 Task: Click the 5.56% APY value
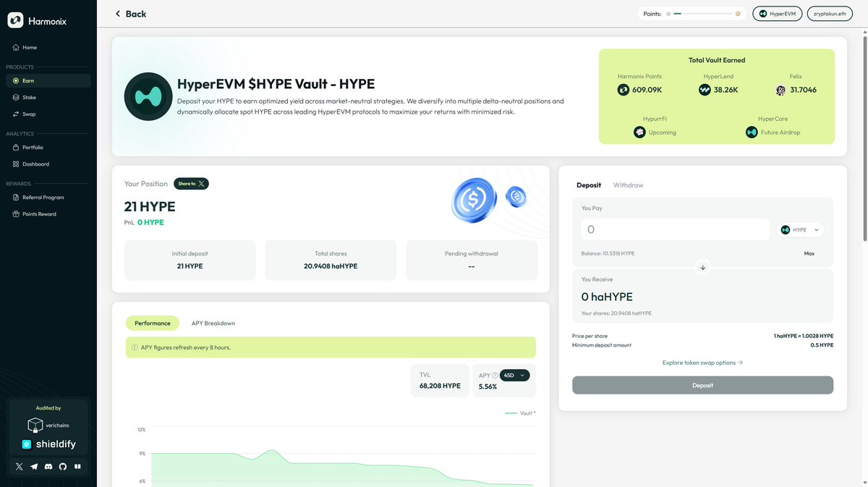[488, 386]
